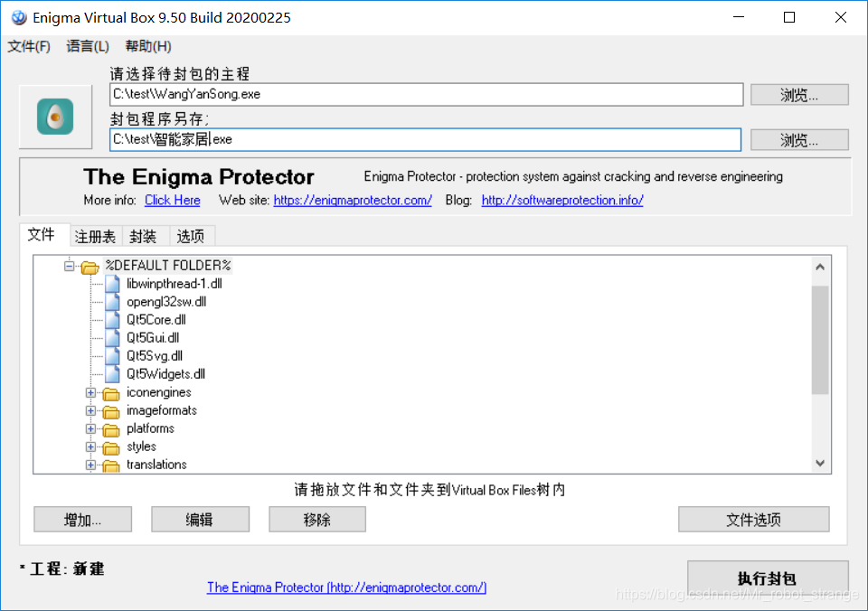Screen dimensions: 868x611
Task: Click the 执行封包 button
Action: point(768,578)
